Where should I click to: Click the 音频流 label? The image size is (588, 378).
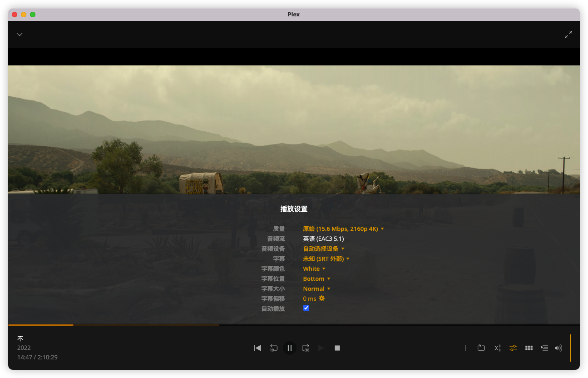pyautogui.click(x=276, y=239)
